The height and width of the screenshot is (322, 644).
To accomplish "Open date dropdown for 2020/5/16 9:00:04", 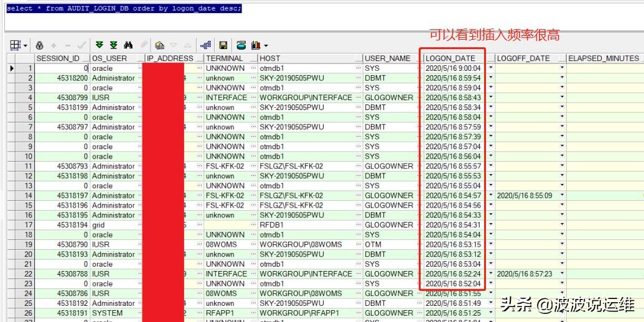I will coord(490,68).
